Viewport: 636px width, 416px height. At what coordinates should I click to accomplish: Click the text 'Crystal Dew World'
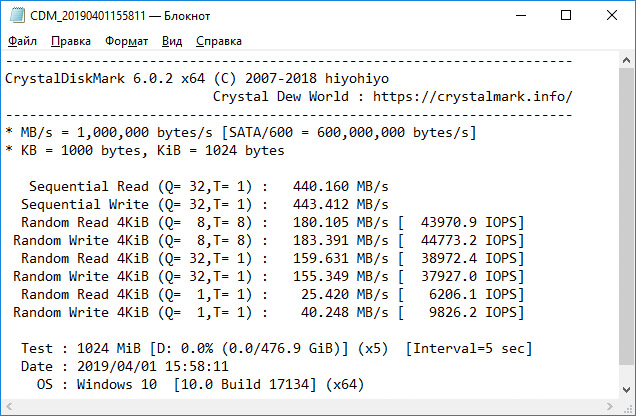pyautogui.click(x=281, y=96)
